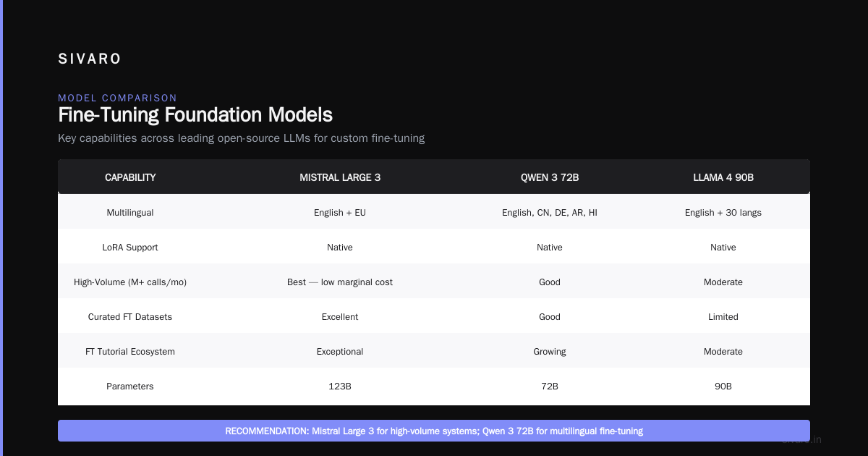Image resolution: width=868 pixels, height=456 pixels.
Task: Click the Excellent cell
Action: [340, 317]
